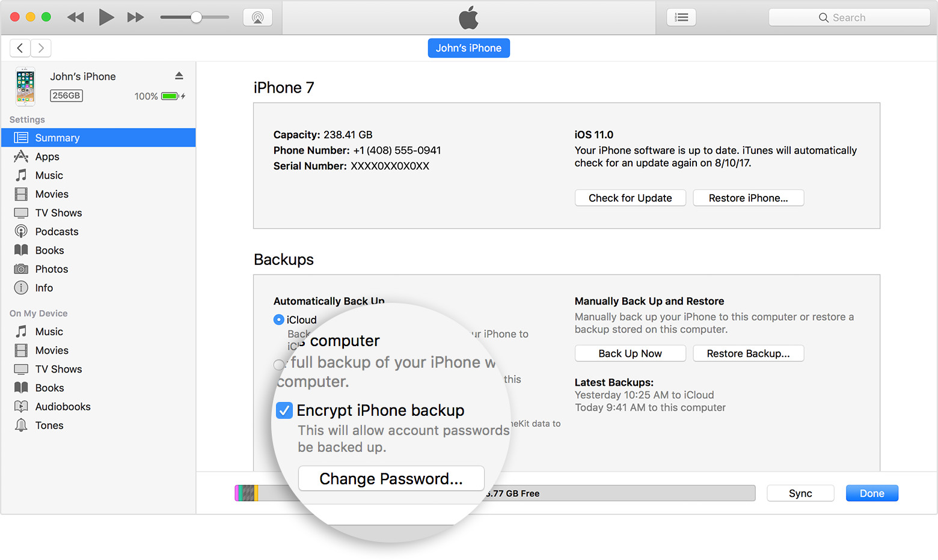Toggle the Encrypt iPhone backup checkbox
Viewport: 938px width, 560px height.
284,410
